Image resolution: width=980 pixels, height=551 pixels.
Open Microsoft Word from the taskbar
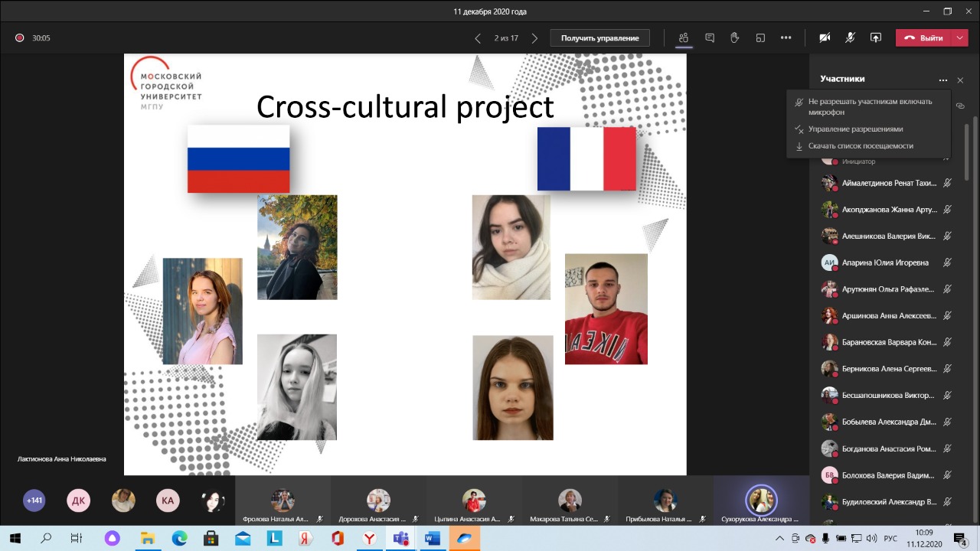[x=432, y=539]
